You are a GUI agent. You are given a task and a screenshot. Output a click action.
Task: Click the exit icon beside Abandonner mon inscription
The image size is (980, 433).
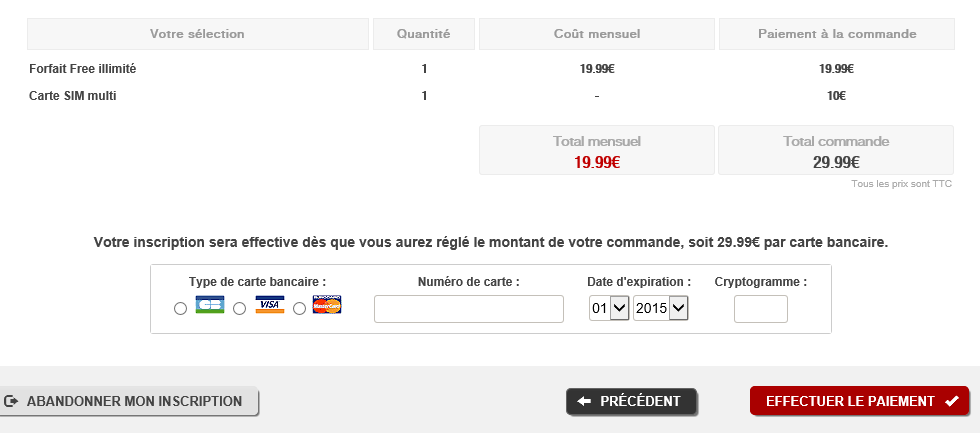click(x=11, y=401)
